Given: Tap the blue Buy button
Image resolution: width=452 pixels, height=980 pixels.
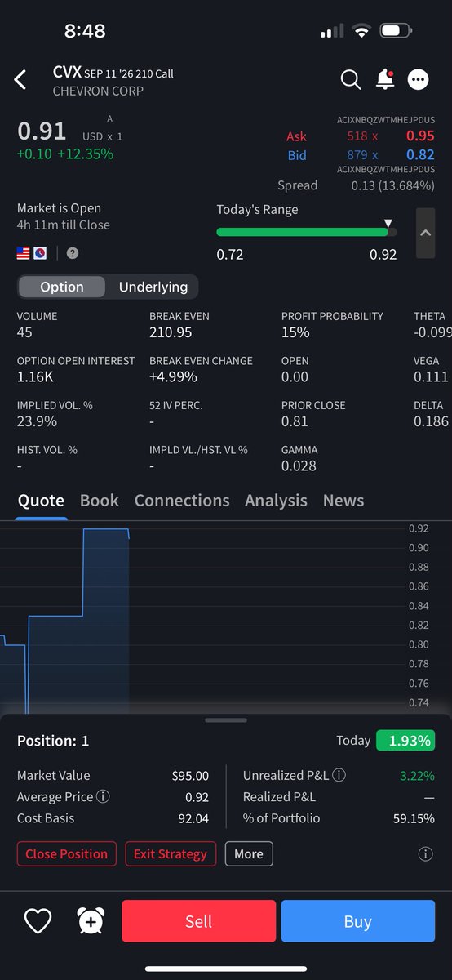Looking at the screenshot, I should coord(357,921).
